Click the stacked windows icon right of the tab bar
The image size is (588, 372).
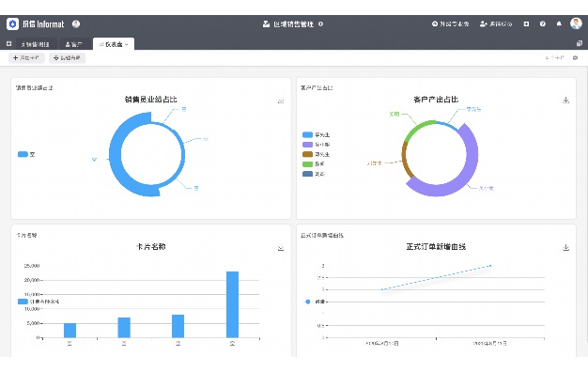click(580, 43)
